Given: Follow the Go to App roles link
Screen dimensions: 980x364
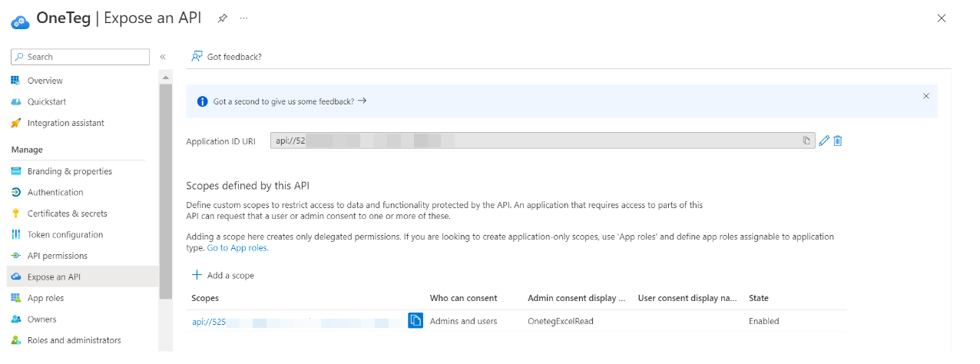Looking at the screenshot, I should pos(237,248).
